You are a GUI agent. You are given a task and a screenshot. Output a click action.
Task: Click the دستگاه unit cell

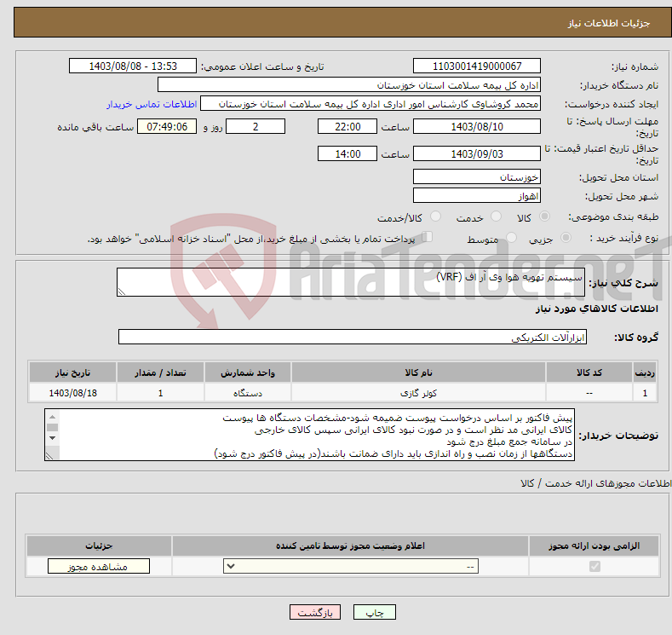coord(248,393)
